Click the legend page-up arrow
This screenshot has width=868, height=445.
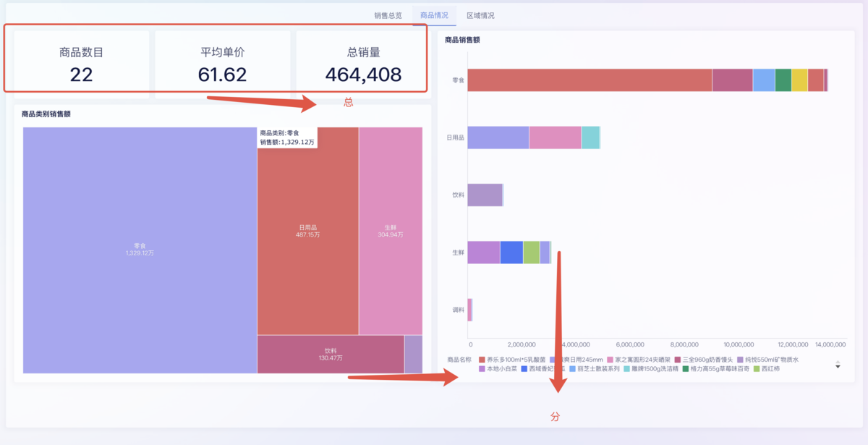(838, 360)
